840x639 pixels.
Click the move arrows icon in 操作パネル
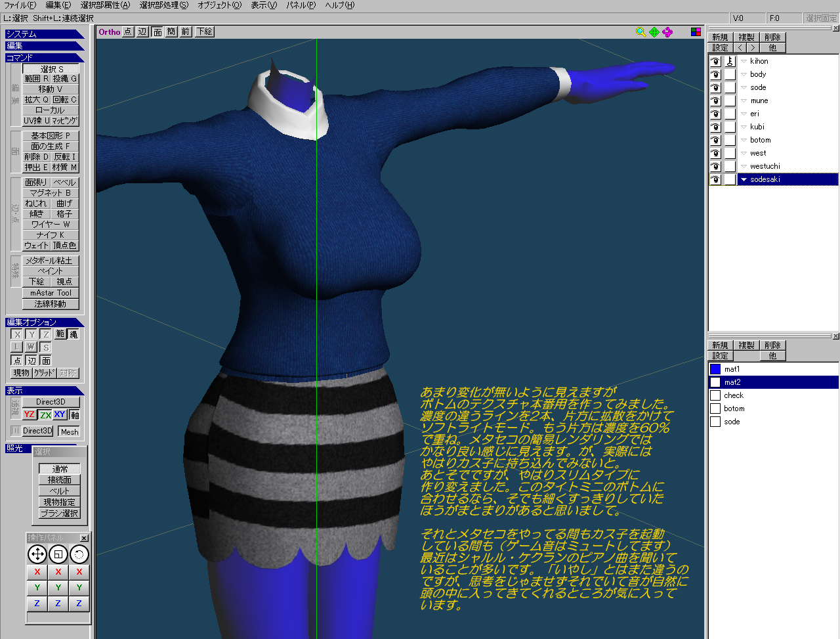tap(37, 554)
